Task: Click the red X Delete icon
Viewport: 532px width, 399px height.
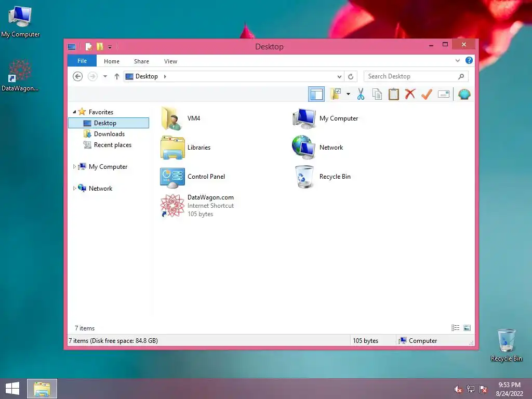Action: pos(410,94)
